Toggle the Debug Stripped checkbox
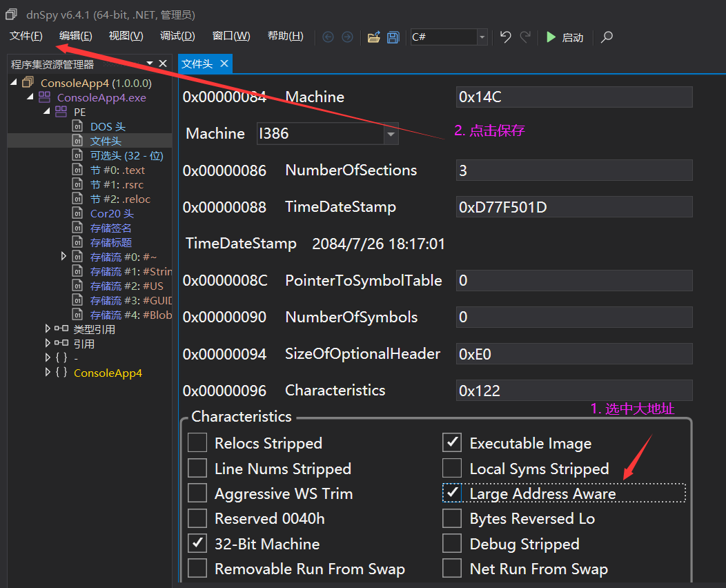This screenshot has height=588, width=726. click(452, 544)
